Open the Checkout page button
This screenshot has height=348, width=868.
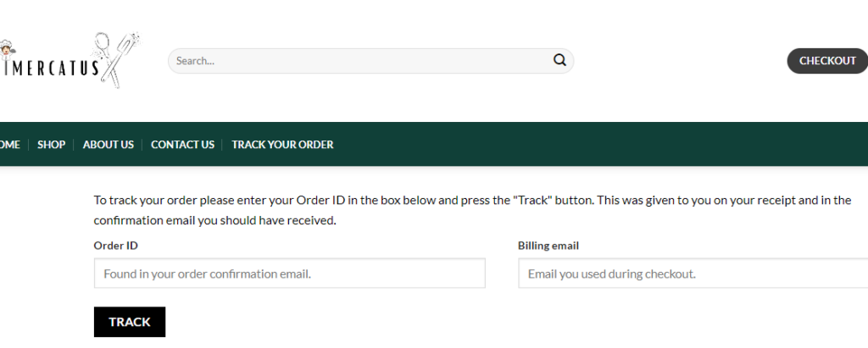[x=826, y=61]
